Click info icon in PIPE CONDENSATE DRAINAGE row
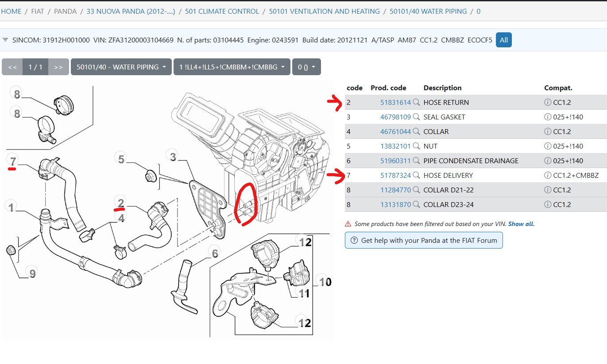This screenshot has height=364, width=607. coord(548,161)
